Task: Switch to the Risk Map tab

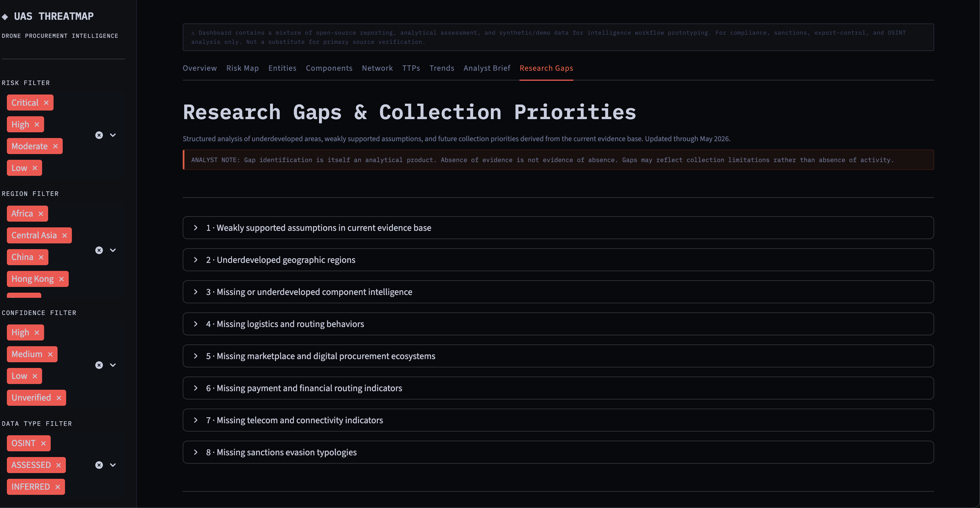Action: tap(242, 68)
